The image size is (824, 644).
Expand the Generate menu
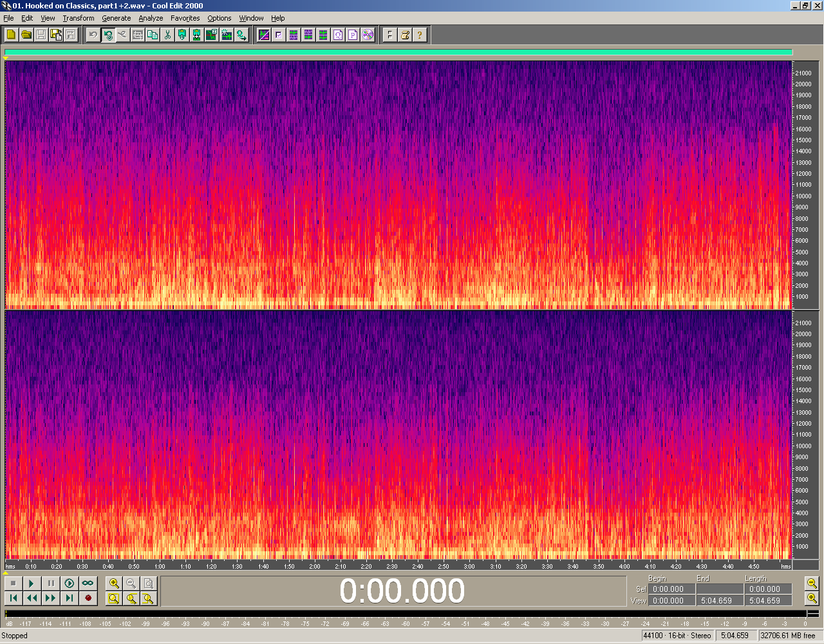(116, 18)
